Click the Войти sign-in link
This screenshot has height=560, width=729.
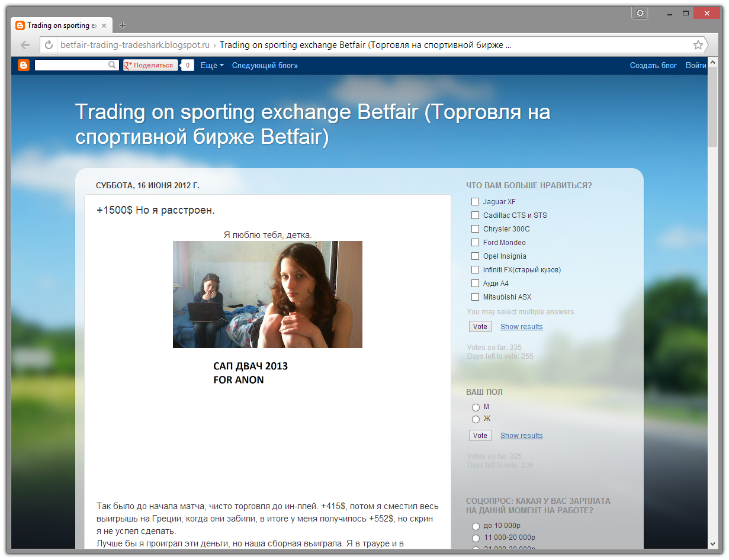point(696,66)
